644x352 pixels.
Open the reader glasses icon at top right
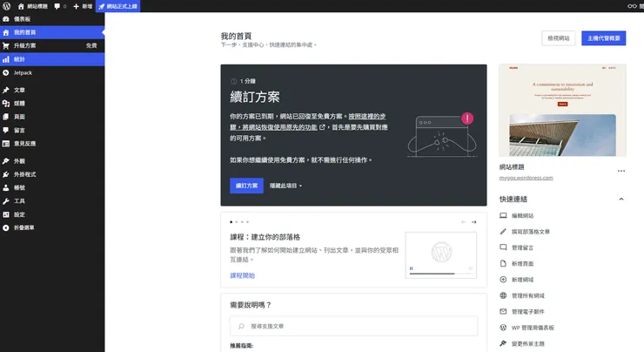coord(632,6)
